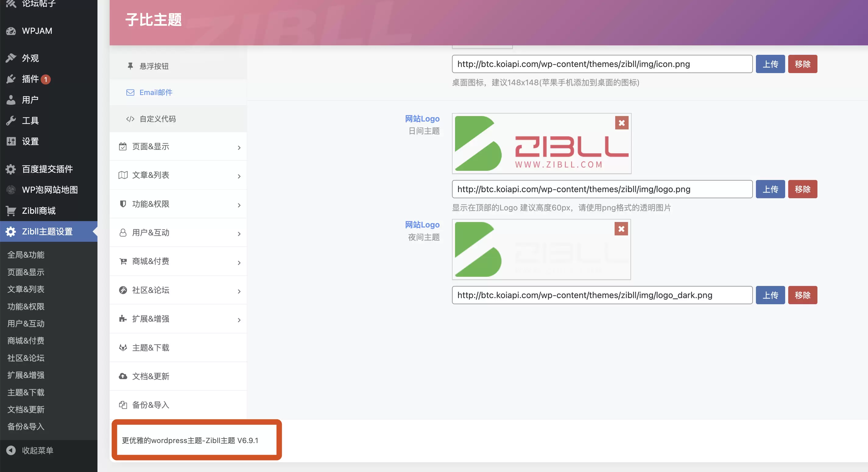
Task: Click 上传 for the icon.png field
Action: [770, 64]
